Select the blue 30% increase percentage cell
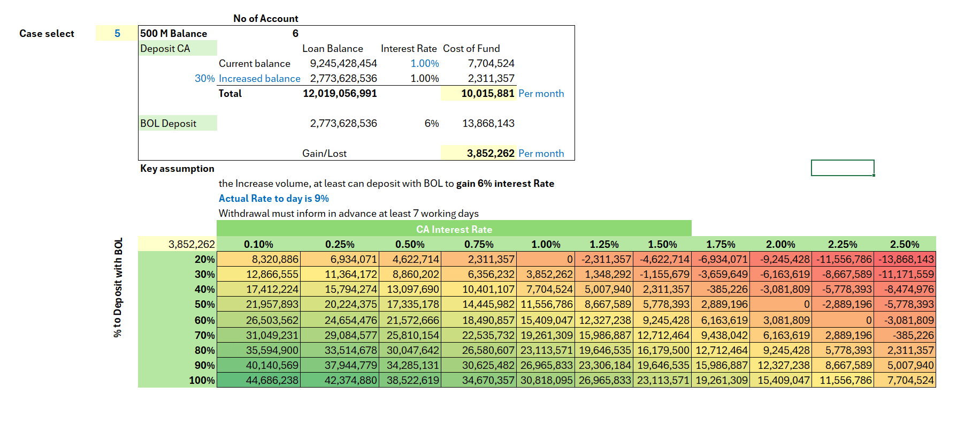Viewport: 980px width, 439px height. [x=204, y=78]
